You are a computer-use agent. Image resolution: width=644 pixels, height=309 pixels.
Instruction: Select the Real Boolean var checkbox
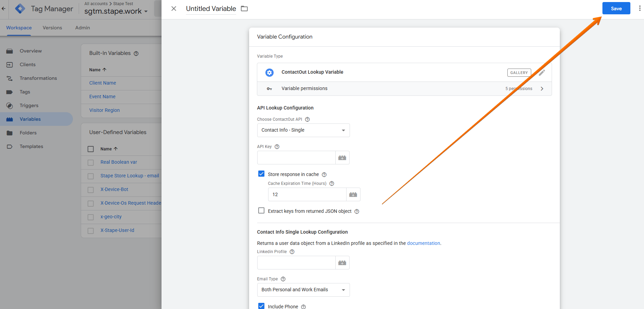[x=91, y=163]
